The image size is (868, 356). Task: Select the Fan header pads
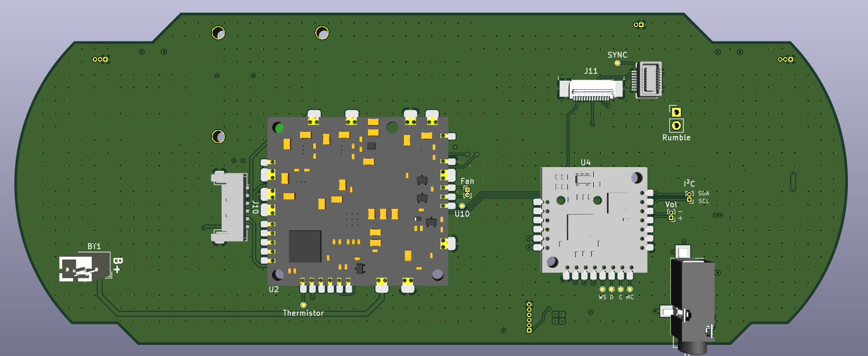point(467,192)
